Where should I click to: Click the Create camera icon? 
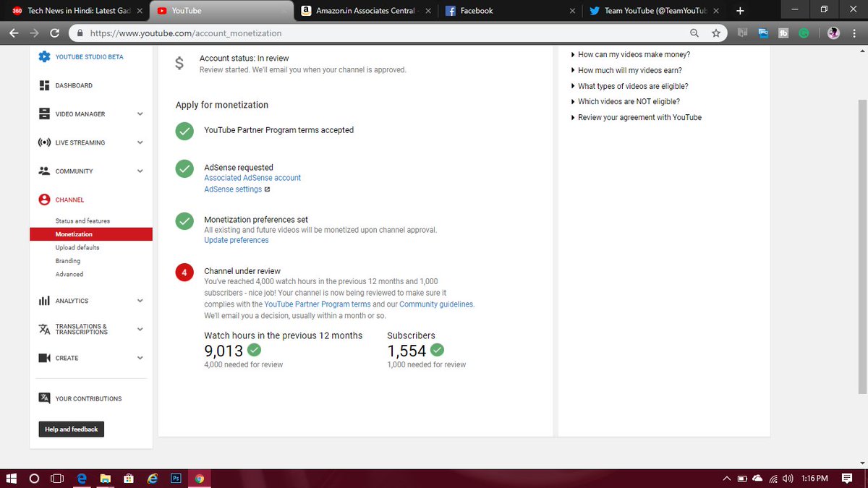point(44,358)
